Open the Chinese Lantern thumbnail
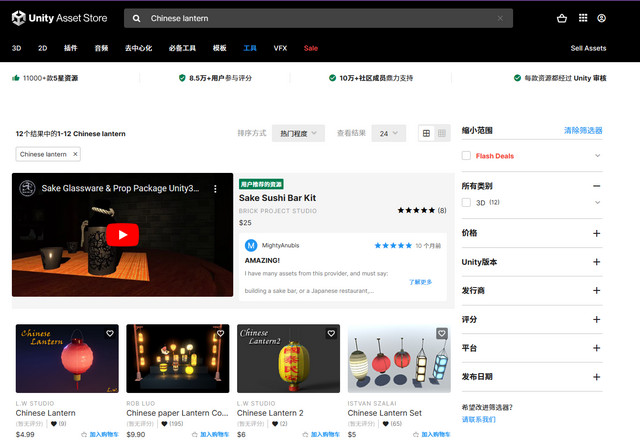 pyautogui.click(x=67, y=359)
